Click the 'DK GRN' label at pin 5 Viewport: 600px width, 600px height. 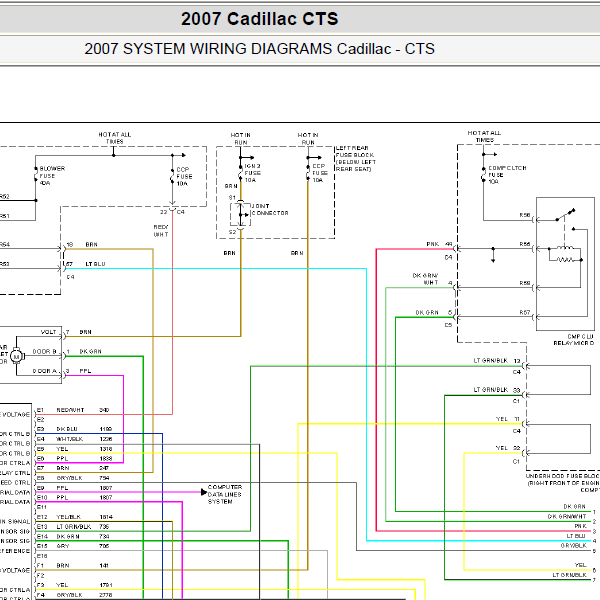coord(427,313)
